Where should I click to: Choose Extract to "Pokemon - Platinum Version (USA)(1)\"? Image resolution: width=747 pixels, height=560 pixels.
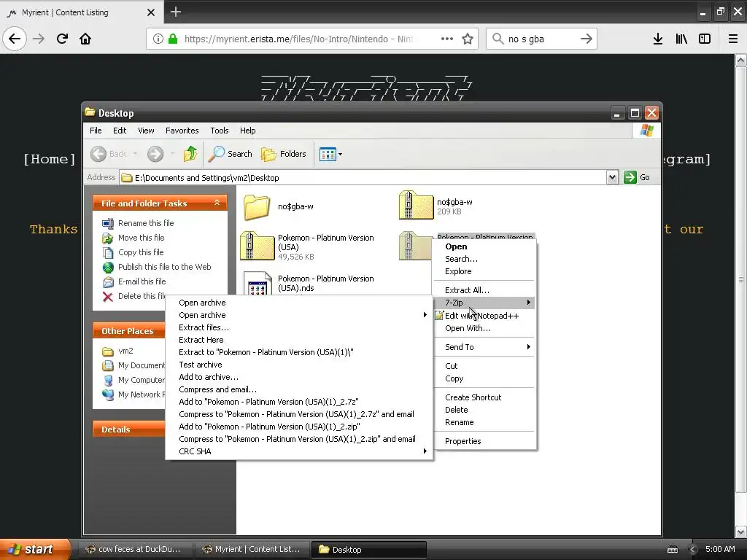click(x=298, y=352)
